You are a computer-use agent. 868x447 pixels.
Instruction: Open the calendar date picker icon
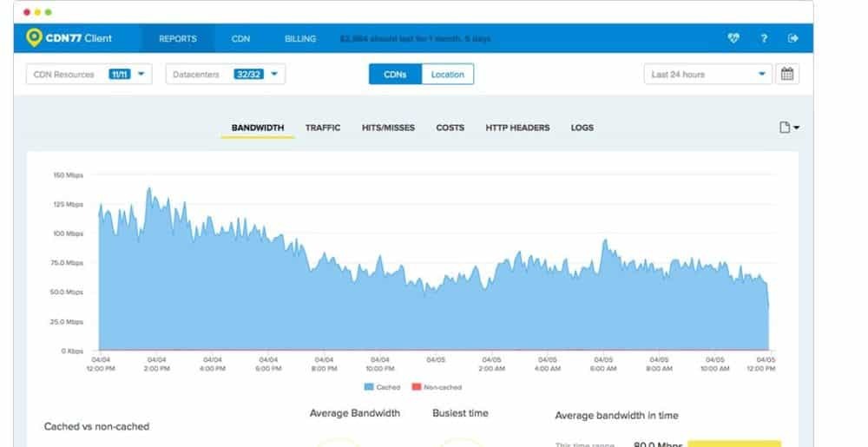point(787,75)
